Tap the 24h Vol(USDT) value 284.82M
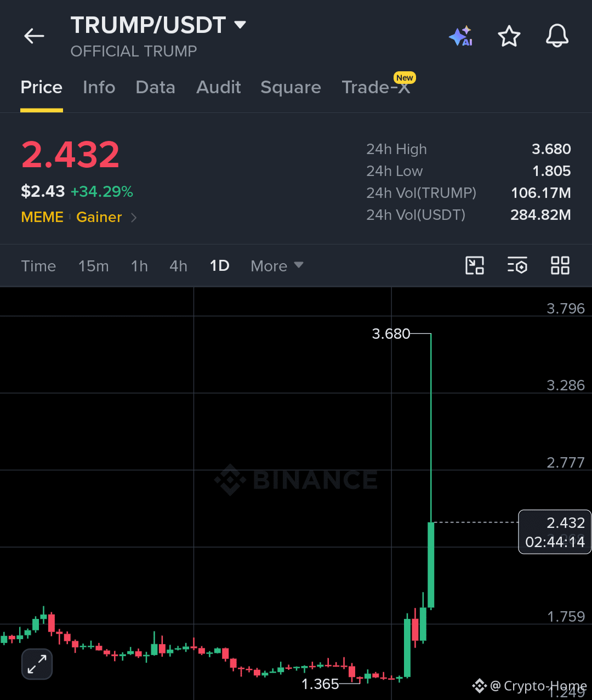The image size is (592, 700). (540, 215)
